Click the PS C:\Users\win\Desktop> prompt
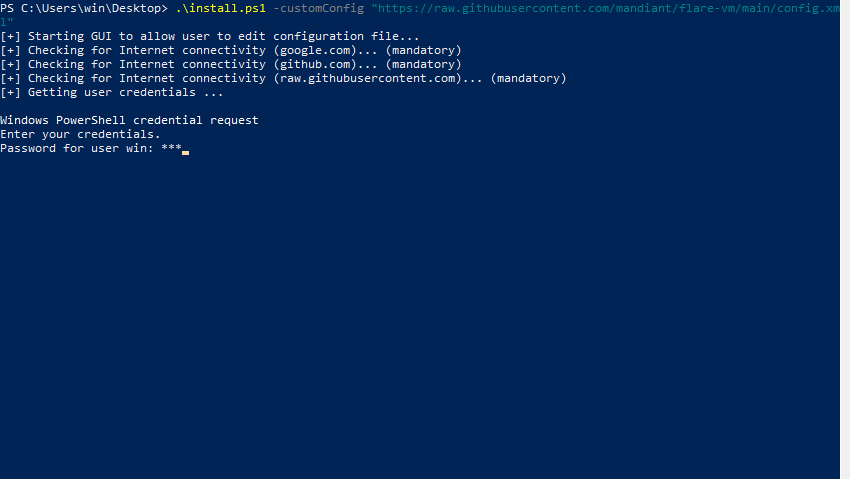 click(84, 8)
